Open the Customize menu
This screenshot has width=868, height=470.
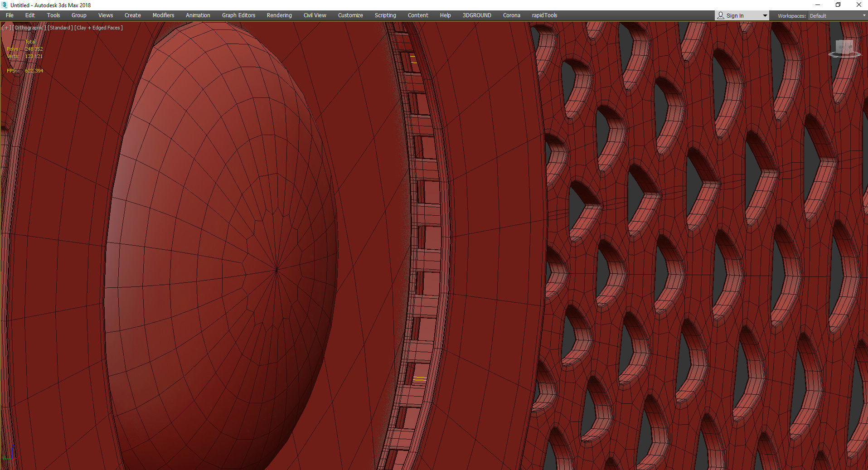coord(350,15)
